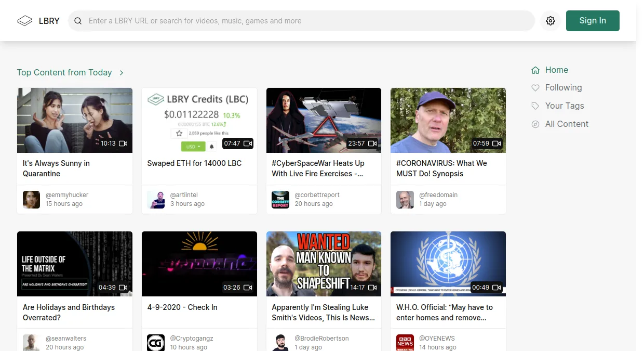
Task: Click video icon on 14:17 duration badge
Action: [x=372, y=288]
